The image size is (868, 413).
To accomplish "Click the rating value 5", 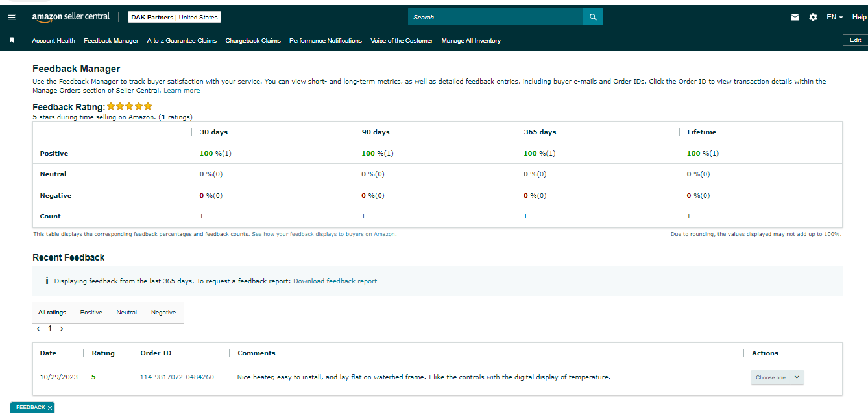I will 93,377.
